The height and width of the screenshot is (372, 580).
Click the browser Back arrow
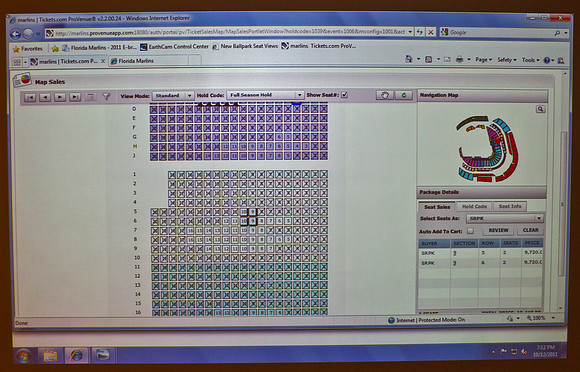(16, 34)
